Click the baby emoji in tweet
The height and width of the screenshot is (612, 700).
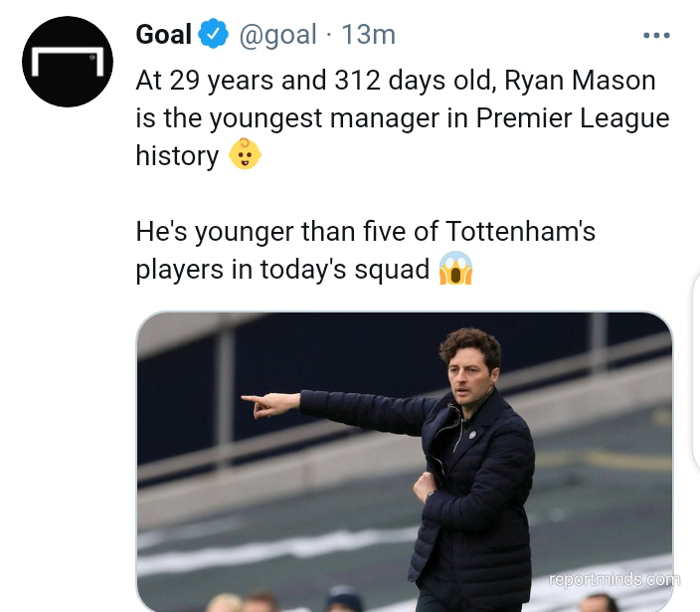[245, 154]
